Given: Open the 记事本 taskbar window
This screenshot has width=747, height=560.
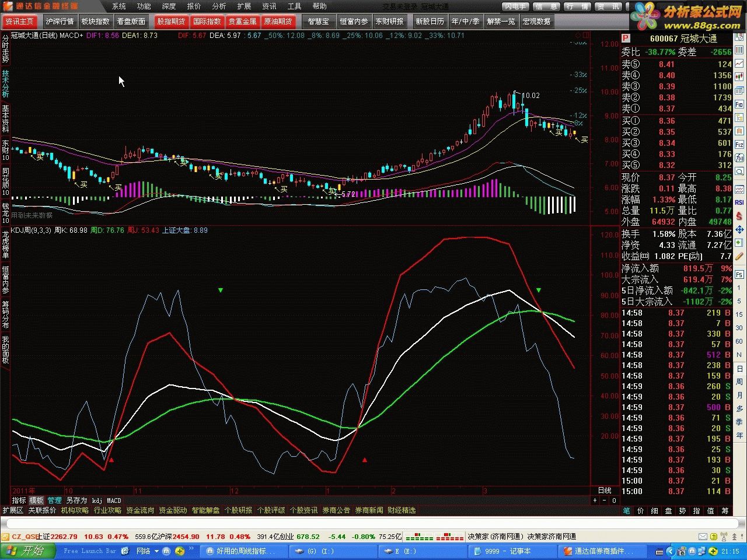Looking at the screenshot, I should pos(514,551).
